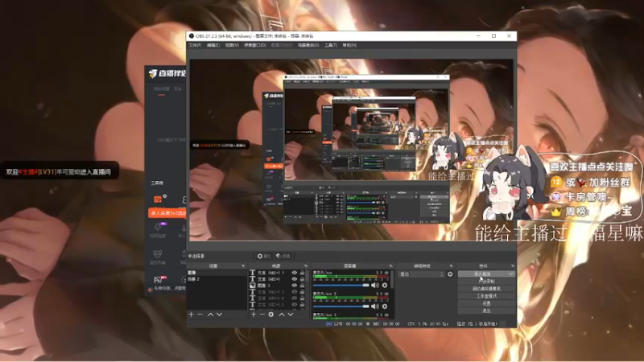This screenshot has height=362, width=644.
Task: Open source properties gear in Sources panel
Action: tap(271, 315)
